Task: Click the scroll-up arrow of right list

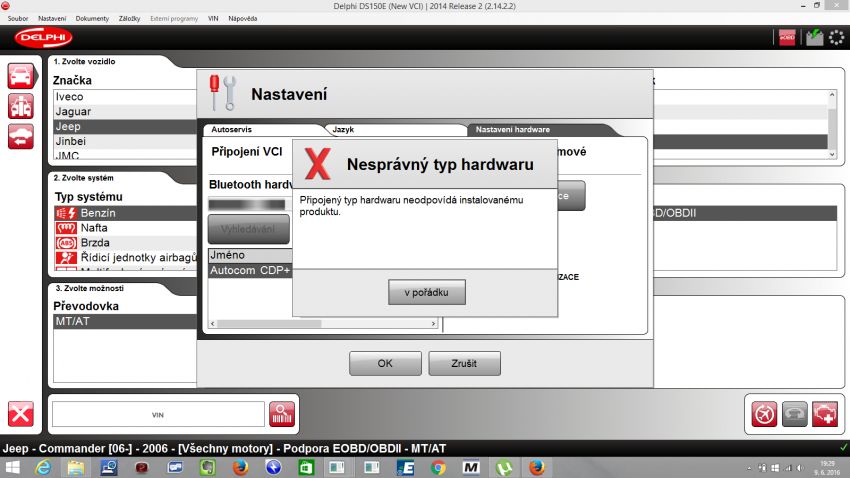Action: 832,95
